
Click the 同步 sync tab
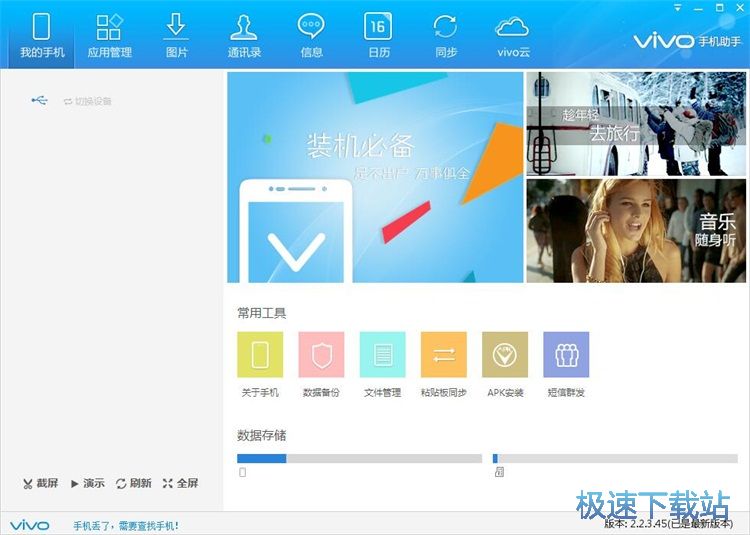tap(445, 35)
